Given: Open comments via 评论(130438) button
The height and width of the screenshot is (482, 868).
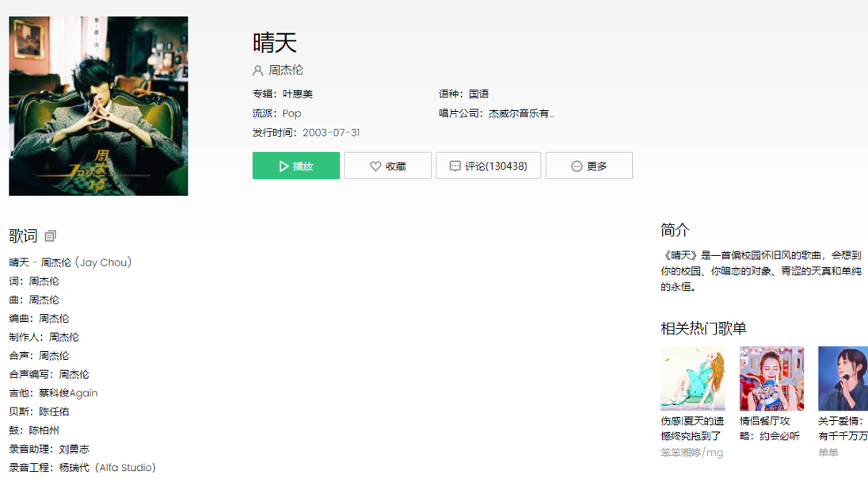Looking at the screenshot, I should 488,166.
